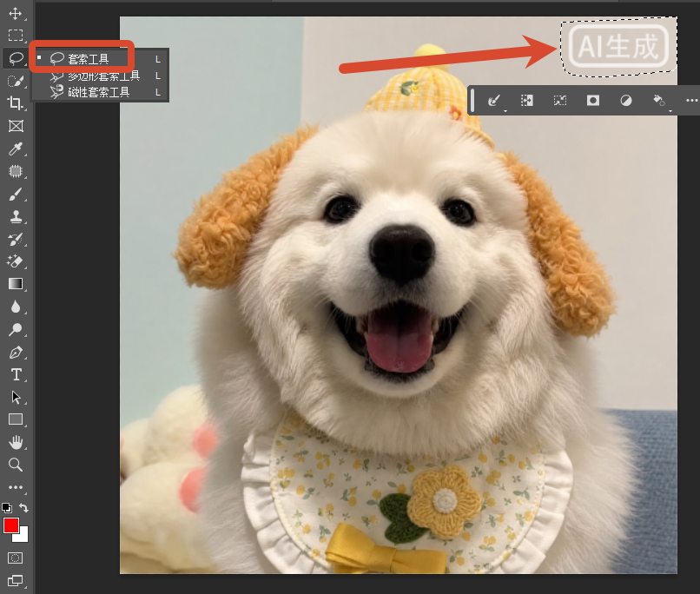Select the Frame tool
The width and height of the screenshot is (700, 594).
[x=15, y=126]
